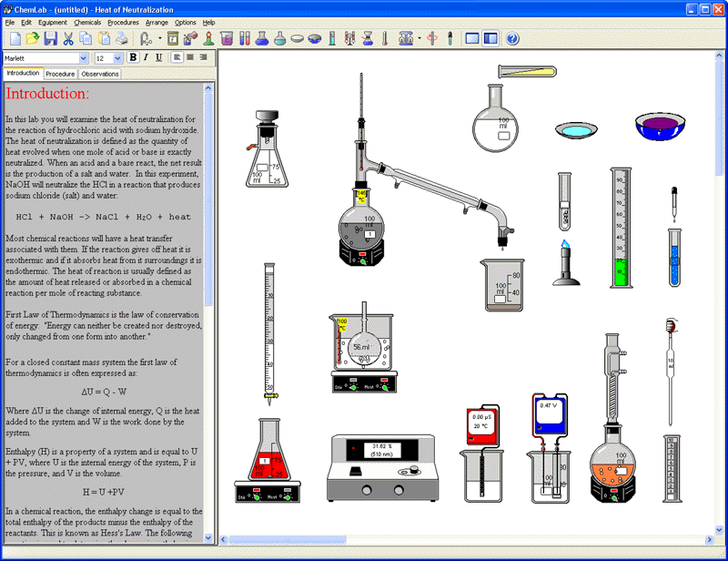Screen dimensions: 728x561
Task: Click the balance icon in the toolbar
Action: tap(406, 38)
